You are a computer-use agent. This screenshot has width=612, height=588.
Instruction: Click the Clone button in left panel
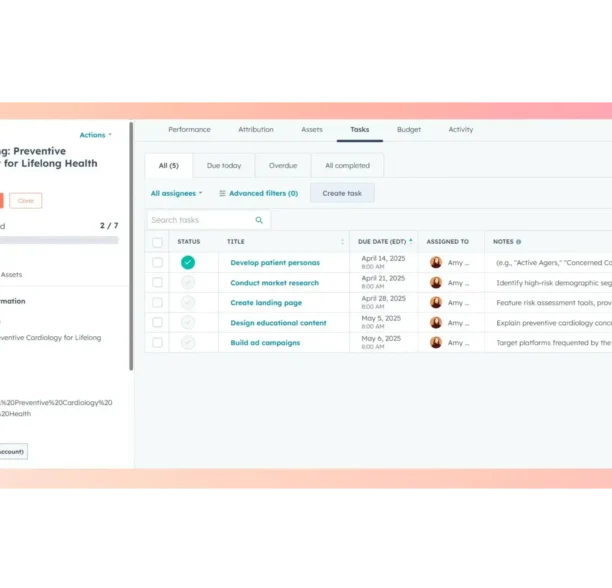coord(26,201)
